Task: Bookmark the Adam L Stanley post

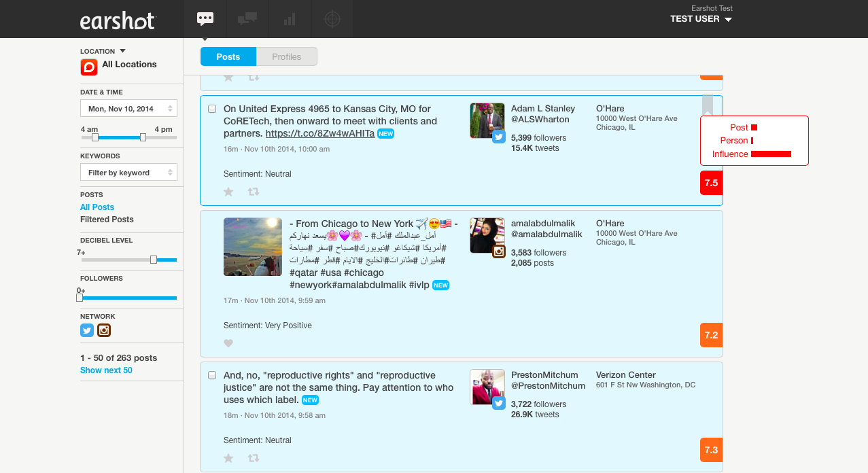Action: point(708,105)
